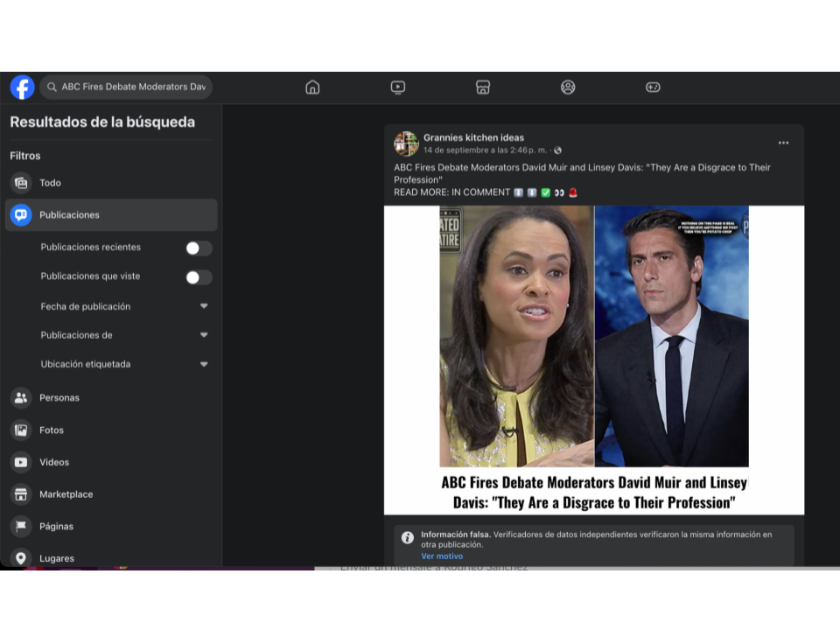The image size is (840, 630).
Task: Click the post caption starting ABC Fires Debate
Action: (x=582, y=173)
